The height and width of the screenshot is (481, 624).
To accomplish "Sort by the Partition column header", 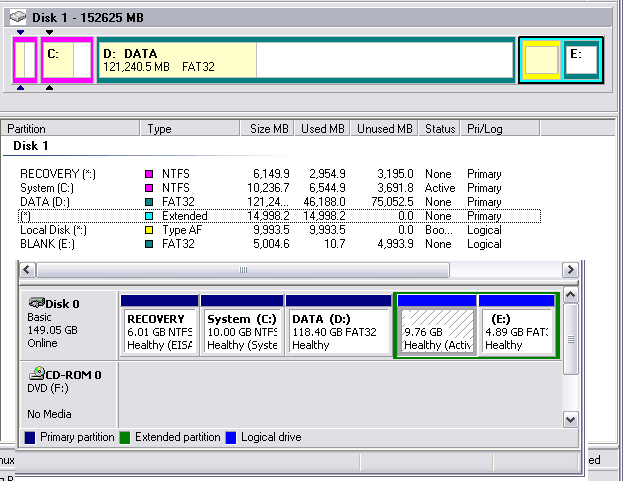I will point(70,129).
